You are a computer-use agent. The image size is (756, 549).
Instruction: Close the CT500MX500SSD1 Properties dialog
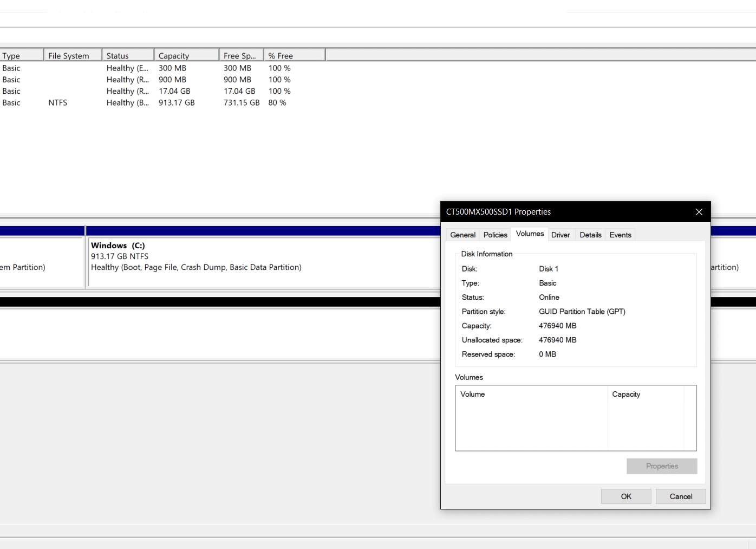point(699,212)
